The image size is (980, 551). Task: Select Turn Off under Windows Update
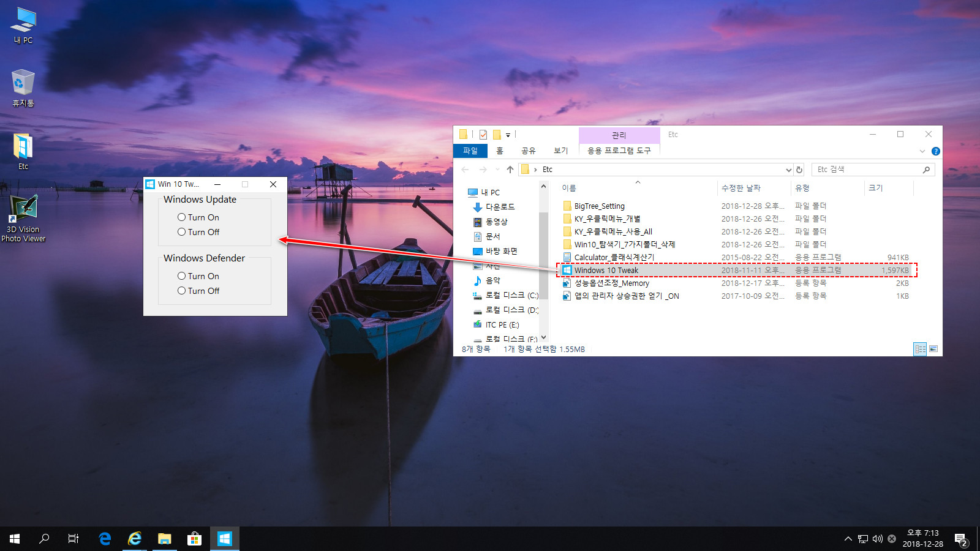[x=198, y=232]
